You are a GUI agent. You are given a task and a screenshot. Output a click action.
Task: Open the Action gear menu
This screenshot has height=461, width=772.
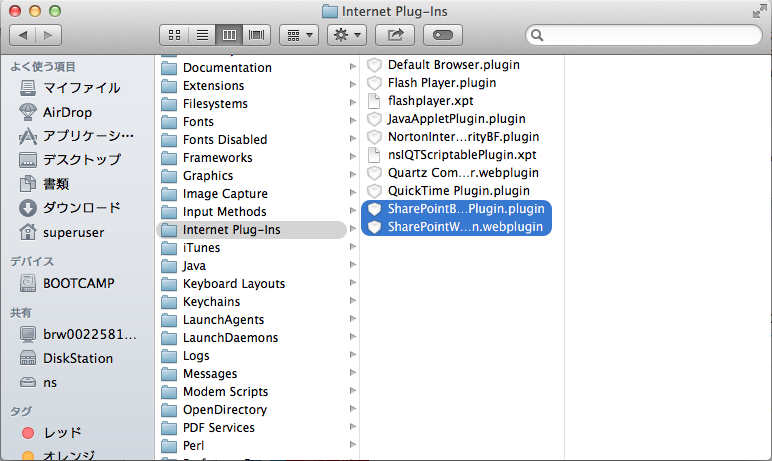click(347, 35)
